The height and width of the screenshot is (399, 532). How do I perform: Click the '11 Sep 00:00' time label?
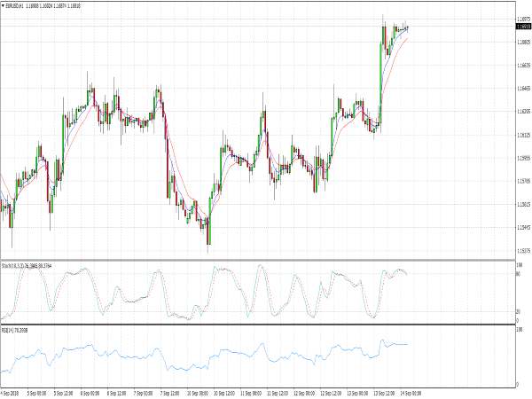click(x=251, y=393)
